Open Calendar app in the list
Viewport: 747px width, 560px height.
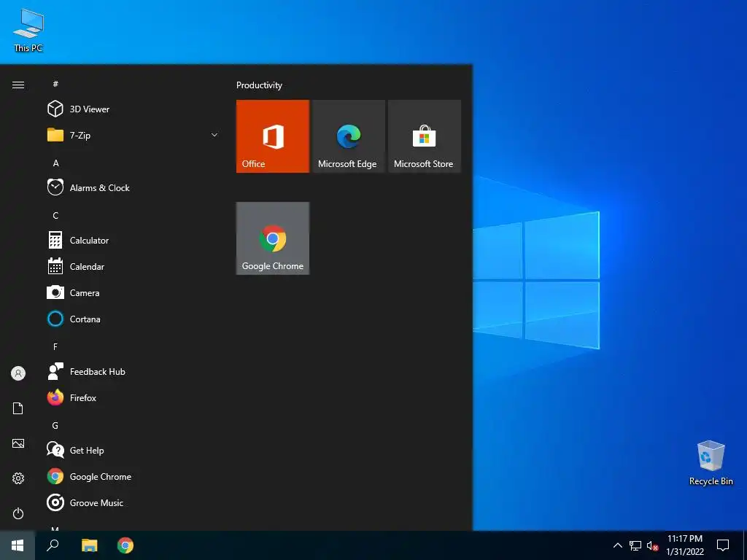point(133,266)
